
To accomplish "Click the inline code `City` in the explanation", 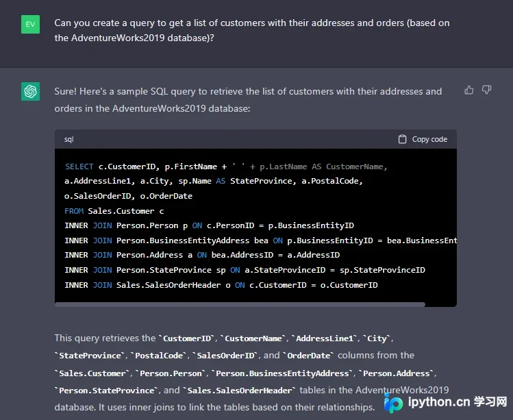I will (377, 338).
